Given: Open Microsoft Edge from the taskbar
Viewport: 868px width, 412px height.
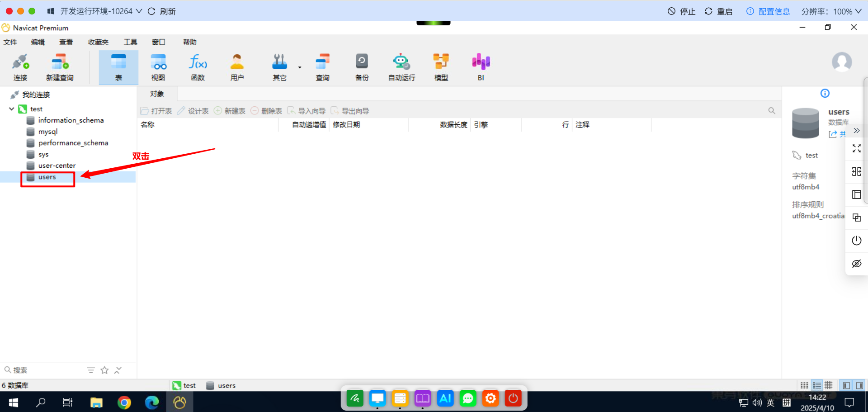Looking at the screenshot, I should (152, 402).
